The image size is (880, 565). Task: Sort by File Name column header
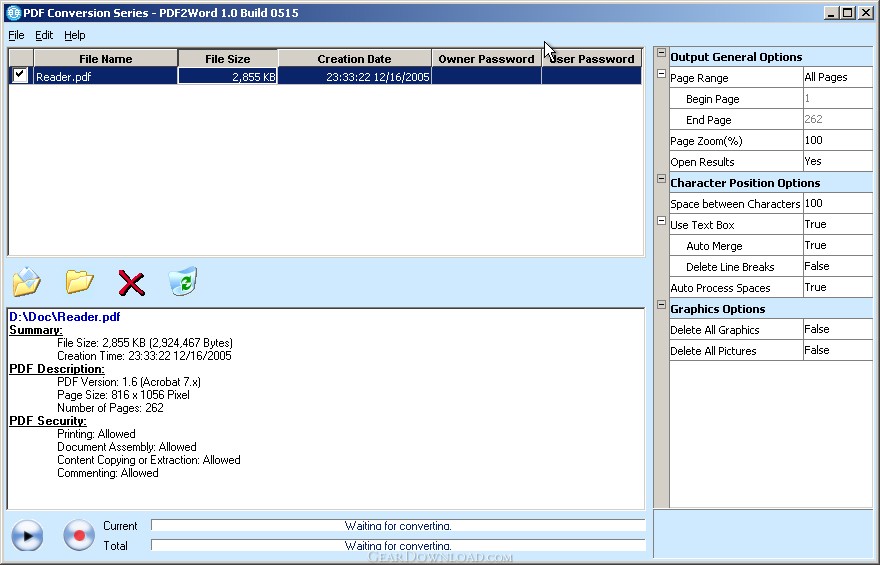[x=106, y=58]
